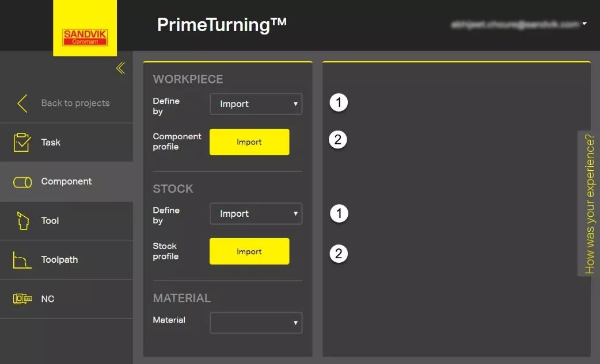Click the empty preview panel area
Image resolution: width=600 pixels, height=364 pixels.
457,209
